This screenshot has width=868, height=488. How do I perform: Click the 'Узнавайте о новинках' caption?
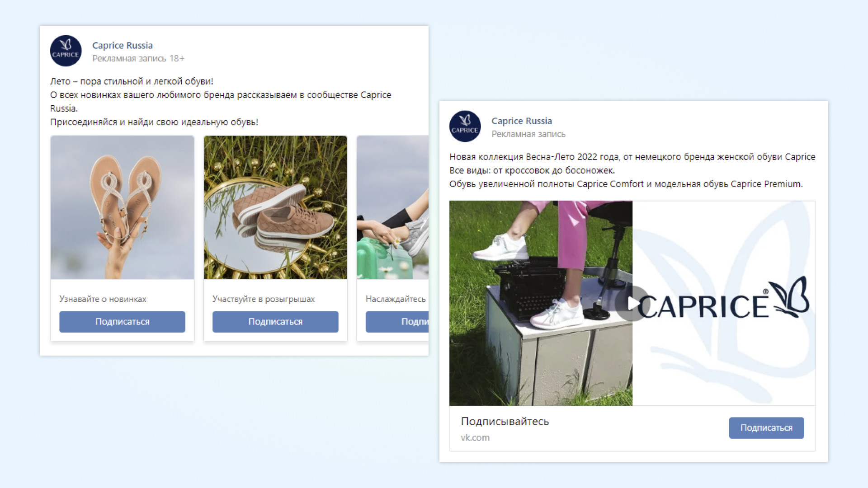103,299
